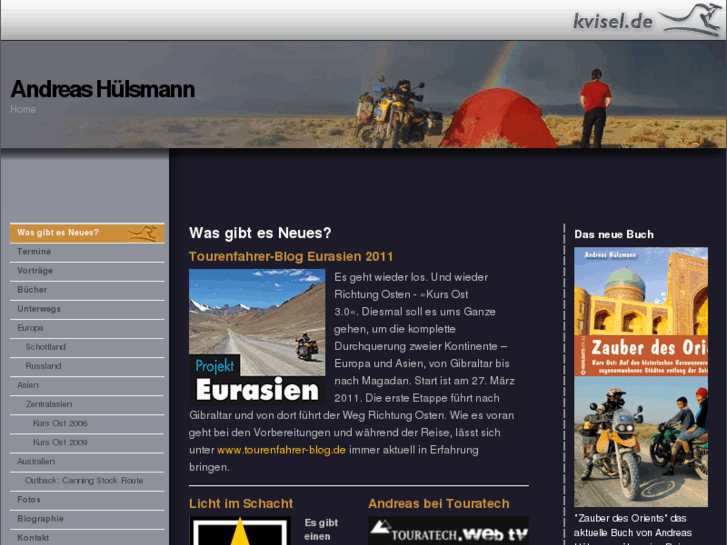Image resolution: width=727 pixels, height=545 pixels.
Task: Select Asien menu entry
Action: coord(87,385)
